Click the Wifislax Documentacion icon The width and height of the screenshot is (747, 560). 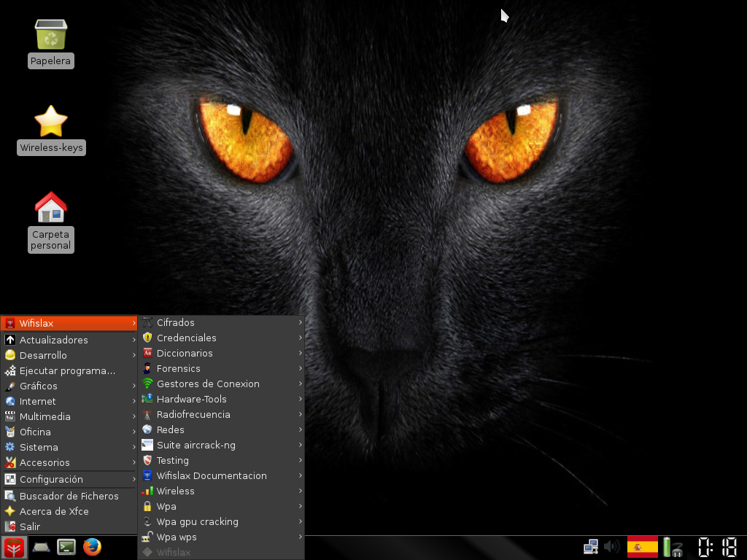[x=147, y=475]
